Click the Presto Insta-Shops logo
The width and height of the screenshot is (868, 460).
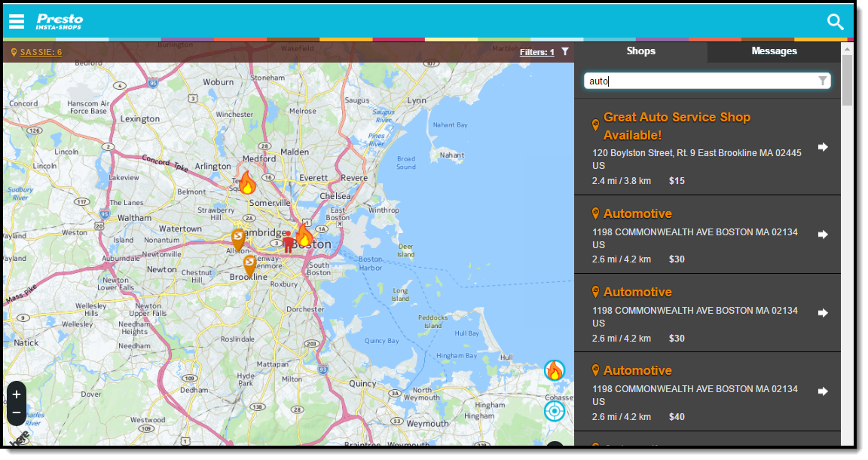coord(60,22)
